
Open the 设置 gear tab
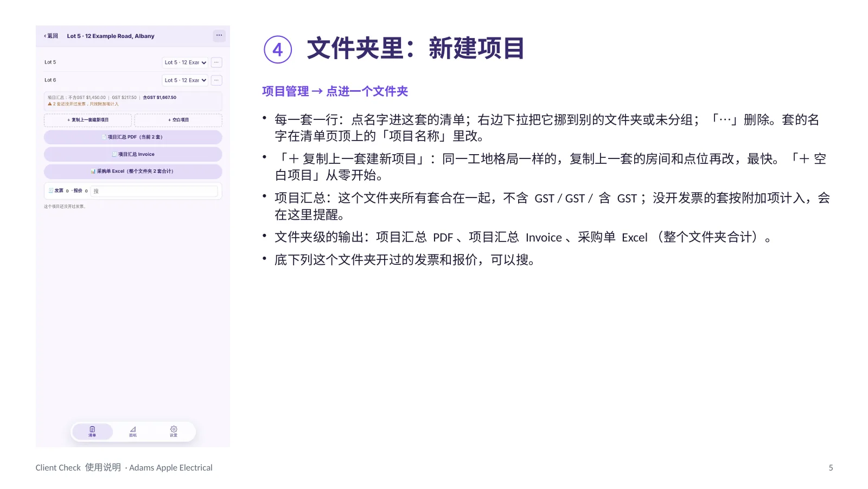click(x=174, y=431)
